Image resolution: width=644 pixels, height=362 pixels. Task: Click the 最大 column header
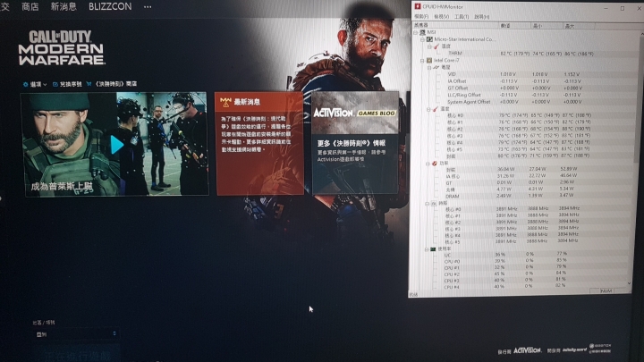pos(579,26)
